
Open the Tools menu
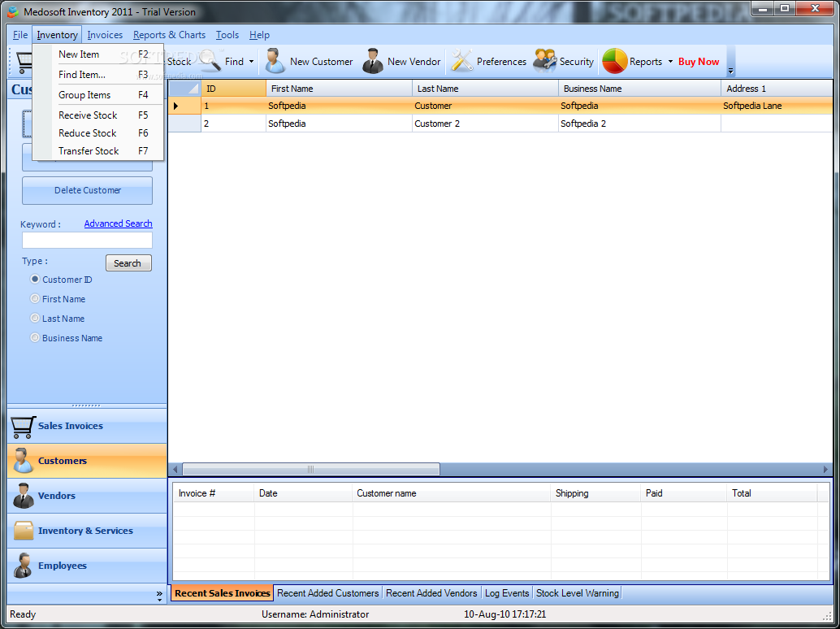(227, 35)
